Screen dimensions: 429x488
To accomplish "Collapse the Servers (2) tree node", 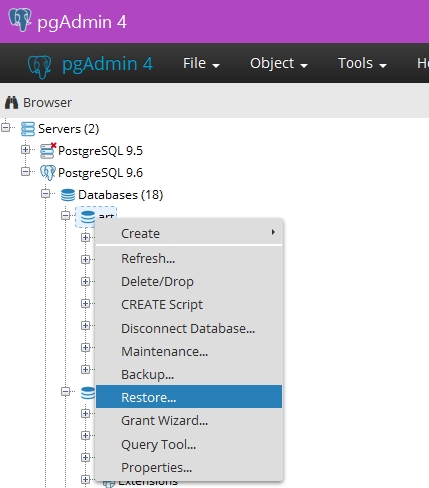I will coord(6,128).
